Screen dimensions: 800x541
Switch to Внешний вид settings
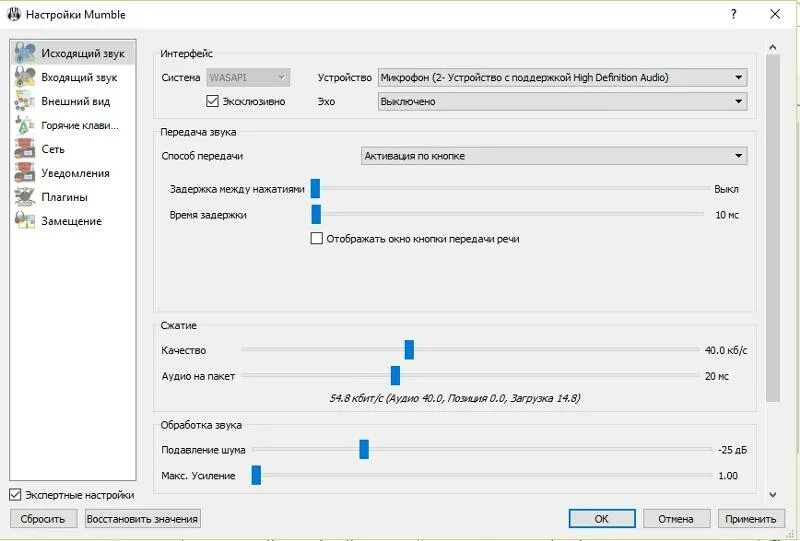coord(73,101)
